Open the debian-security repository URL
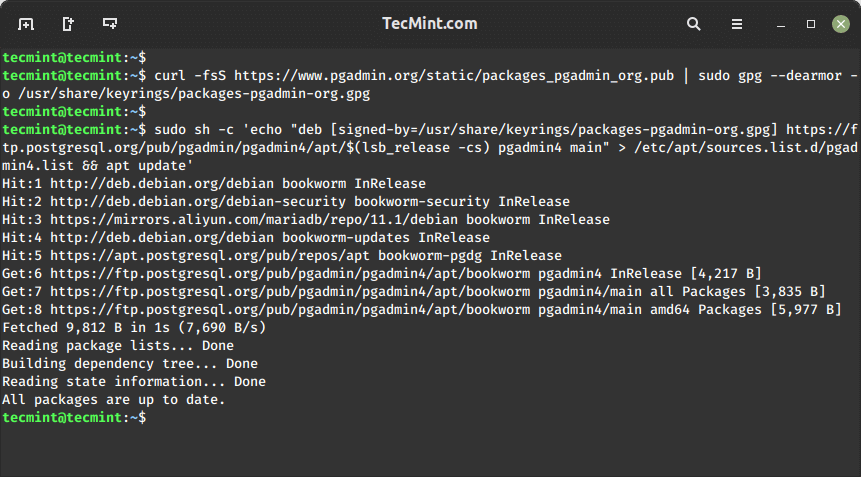Viewport: 861px width, 477px height. coord(198,201)
